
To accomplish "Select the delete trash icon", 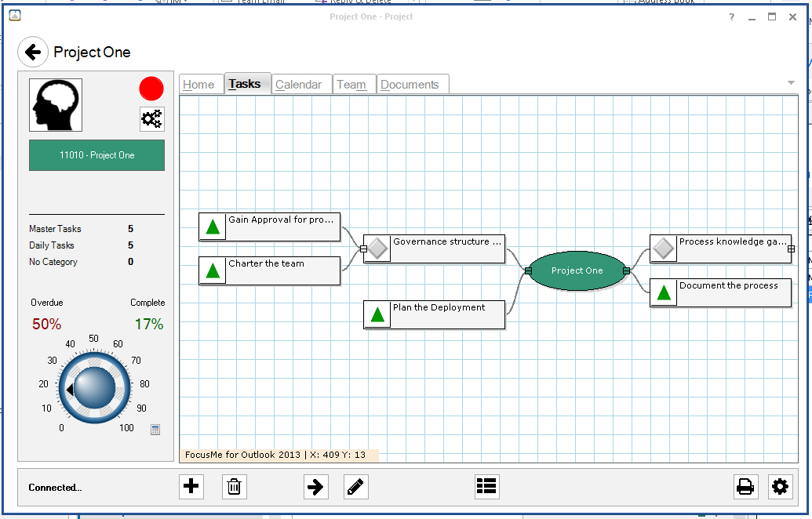I will (x=234, y=486).
